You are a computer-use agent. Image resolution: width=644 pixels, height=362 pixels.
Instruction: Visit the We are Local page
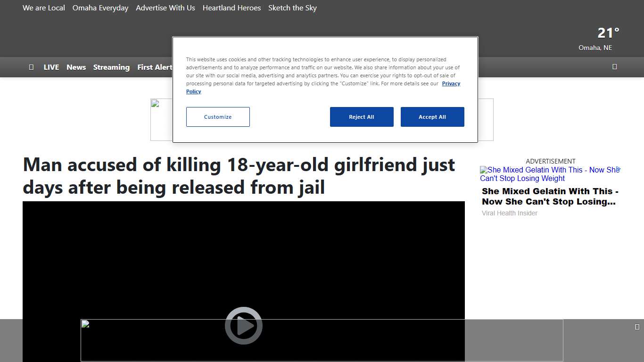43,8
